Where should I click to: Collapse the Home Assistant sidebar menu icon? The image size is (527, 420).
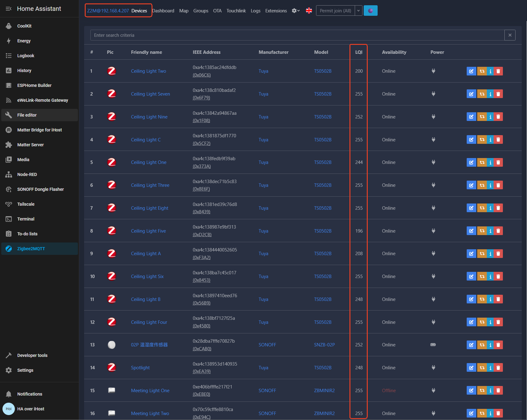(9, 9)
